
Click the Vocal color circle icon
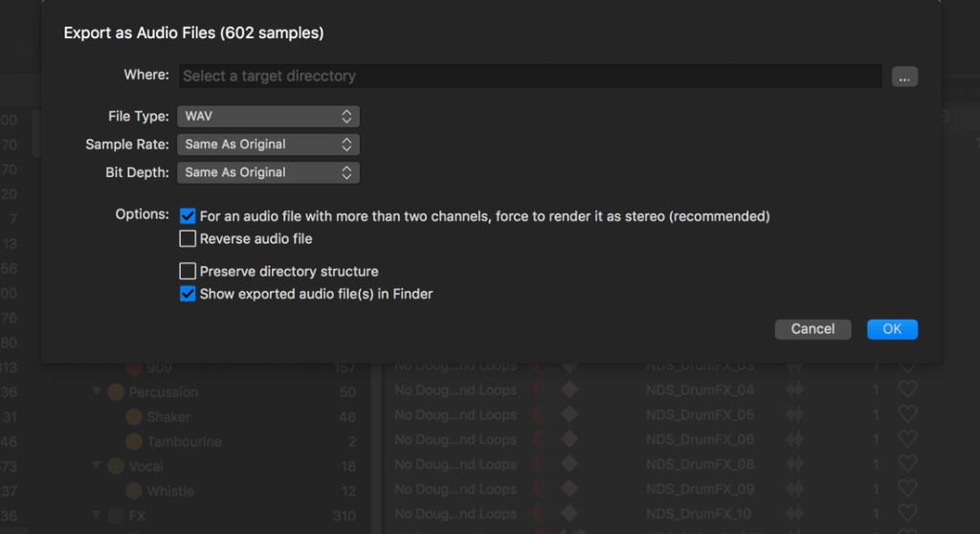116,466
